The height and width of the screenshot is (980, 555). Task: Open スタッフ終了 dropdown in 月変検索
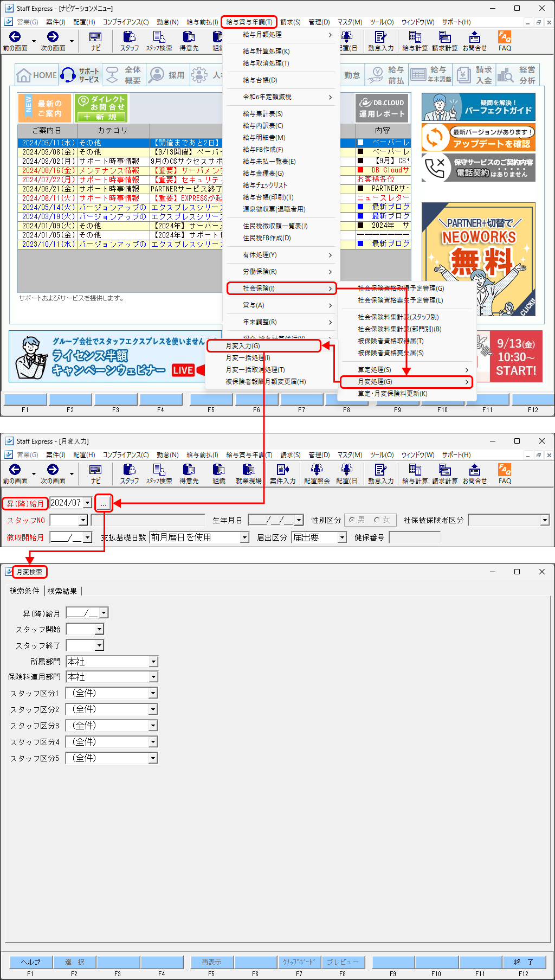click(x=99, y=645)
